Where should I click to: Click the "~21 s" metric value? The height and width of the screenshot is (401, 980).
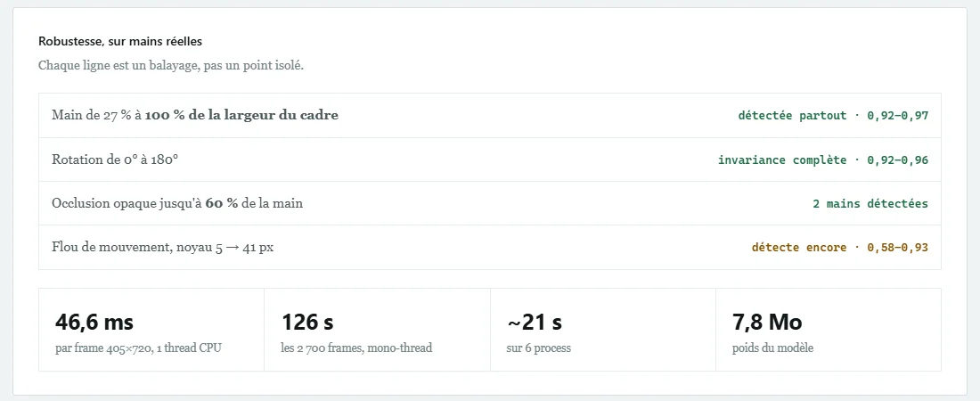(534, 323)
